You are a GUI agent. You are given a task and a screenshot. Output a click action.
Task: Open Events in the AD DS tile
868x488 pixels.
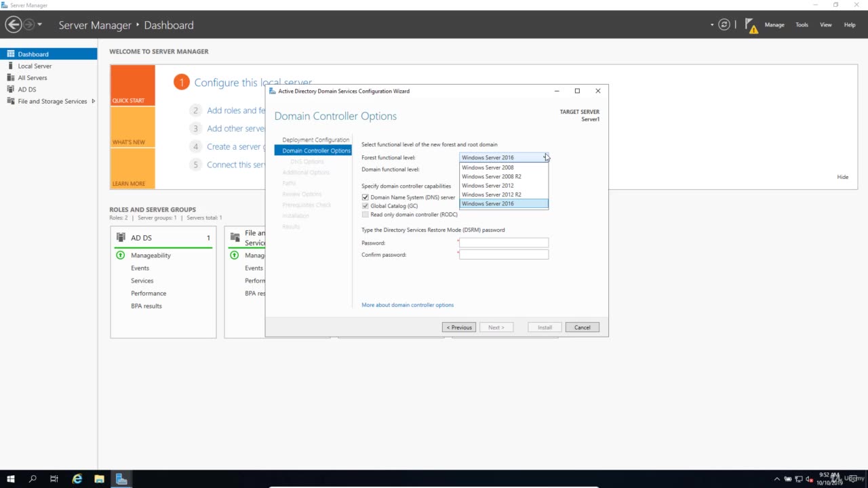coord(140,268)
